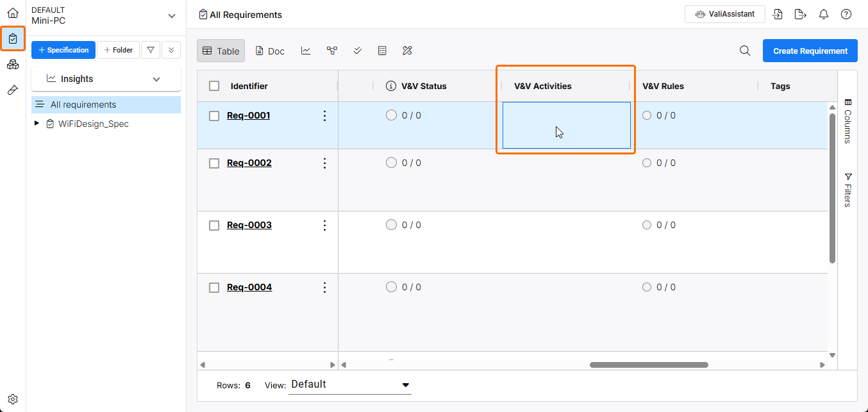Tick the Req-0001 row checkbox
868x412 pixels.
pyautogui.click(x=215, y=116)
